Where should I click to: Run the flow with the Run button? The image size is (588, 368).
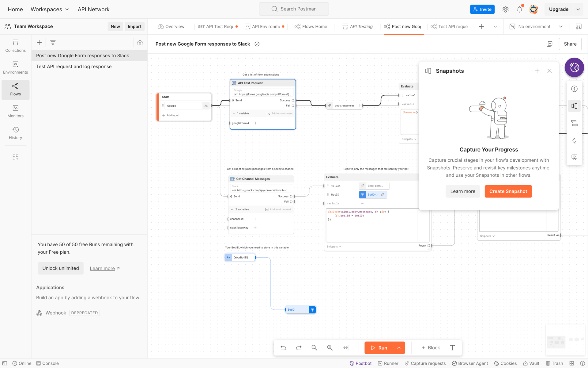point(379,348)
